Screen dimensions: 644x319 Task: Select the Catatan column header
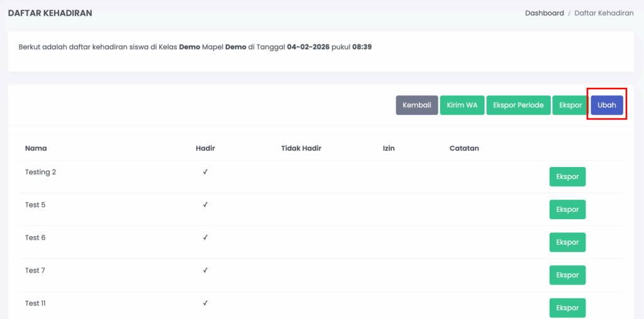coord(464,149)
